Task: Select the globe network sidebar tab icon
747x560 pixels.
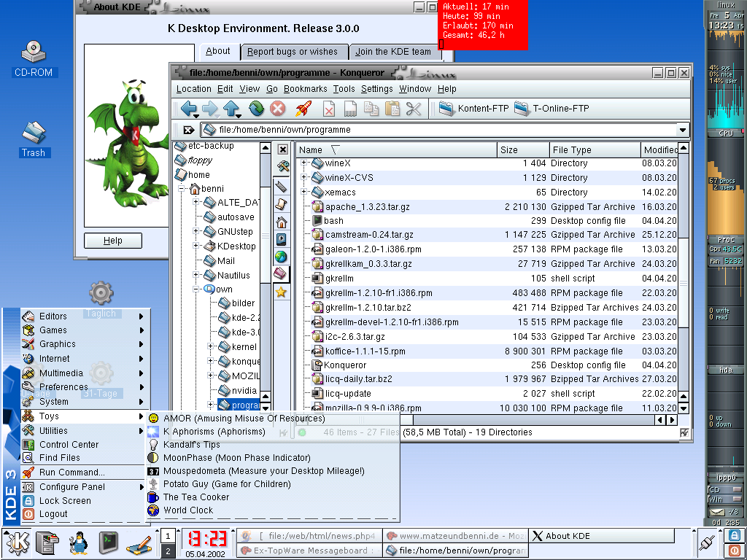Action: pyautogui.click(x=281, y=257)
